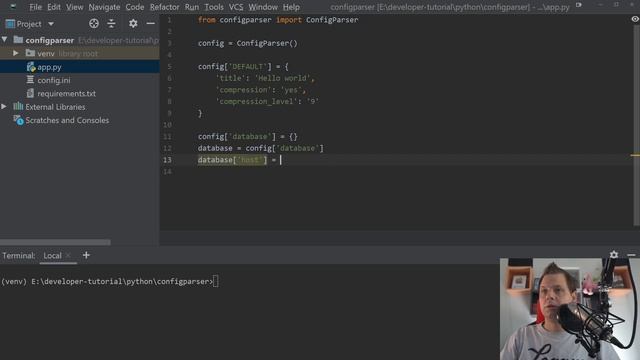Open Terminal panel settings gear
640x360 pixels.
tap(613, 255)
